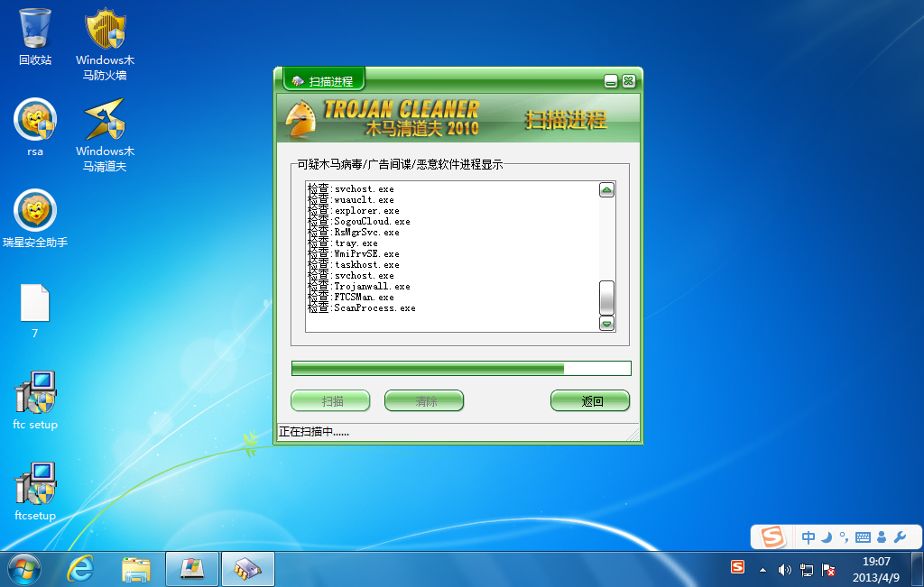This screenshot has width=924, height=587.
Task: Select the WmiPrvSE.exe list entry
Action: pos(354,253)
